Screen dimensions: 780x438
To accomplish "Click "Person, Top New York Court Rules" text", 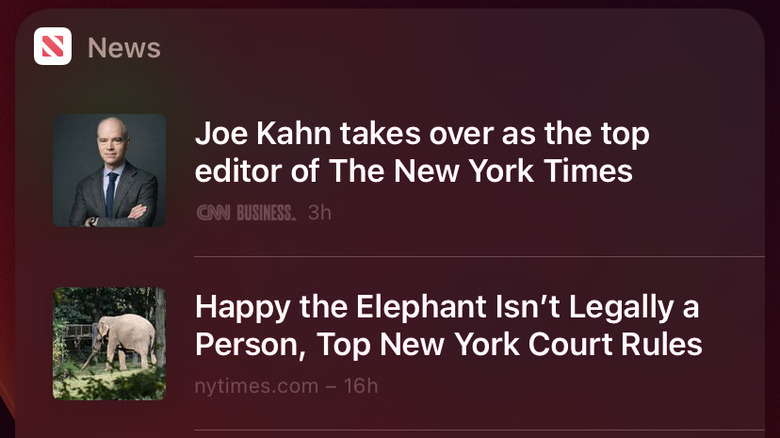I will pyautogui.click(x=448, y=345).
